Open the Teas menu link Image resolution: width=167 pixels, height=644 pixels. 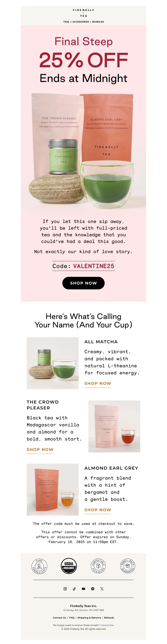click(66, 22)
